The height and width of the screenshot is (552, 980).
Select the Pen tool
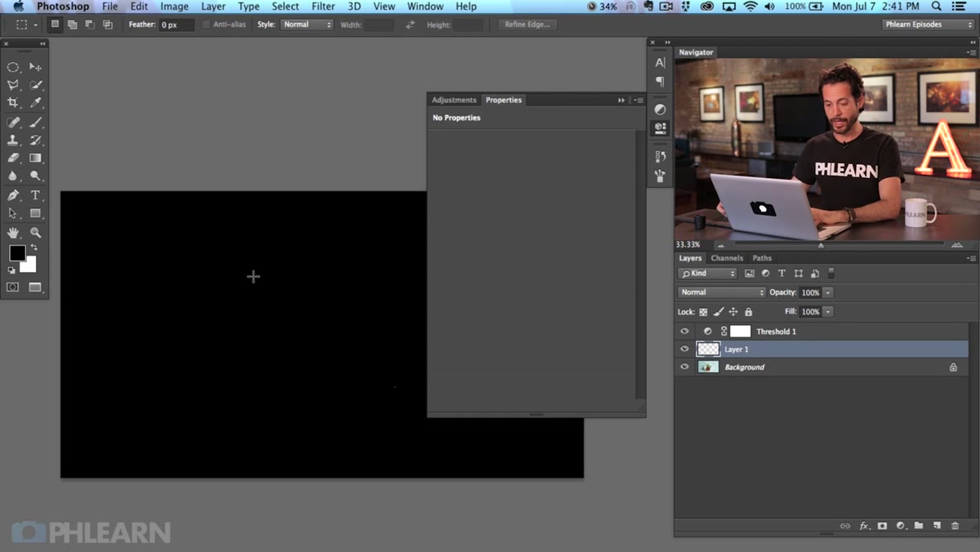point(13,195)
